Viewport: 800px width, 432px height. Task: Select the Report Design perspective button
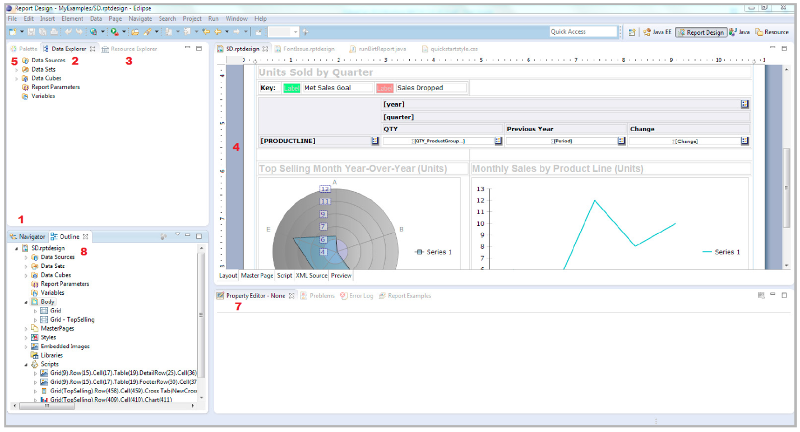[701, 32]
